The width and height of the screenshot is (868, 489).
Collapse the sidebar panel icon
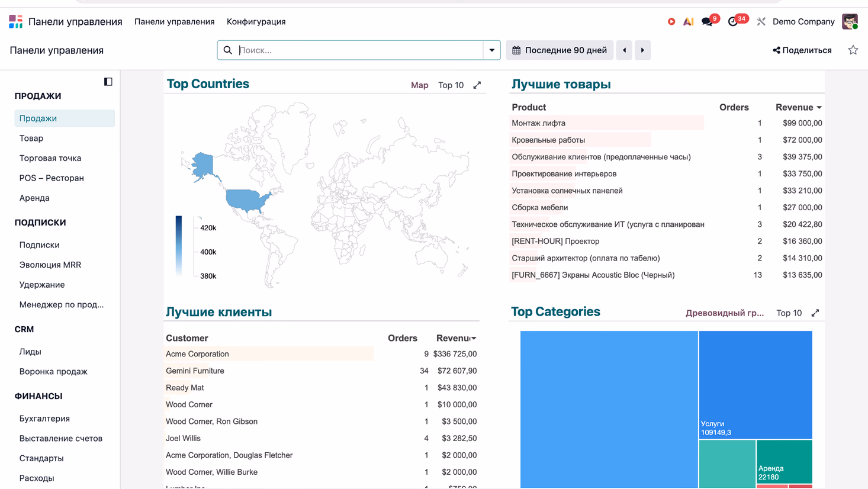click(x=108, y=82)
